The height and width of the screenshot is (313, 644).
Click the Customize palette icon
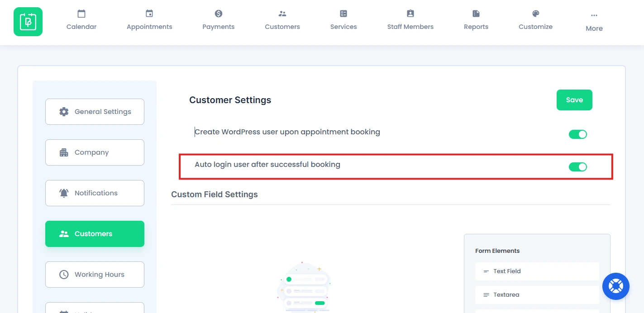pos(536,14)
